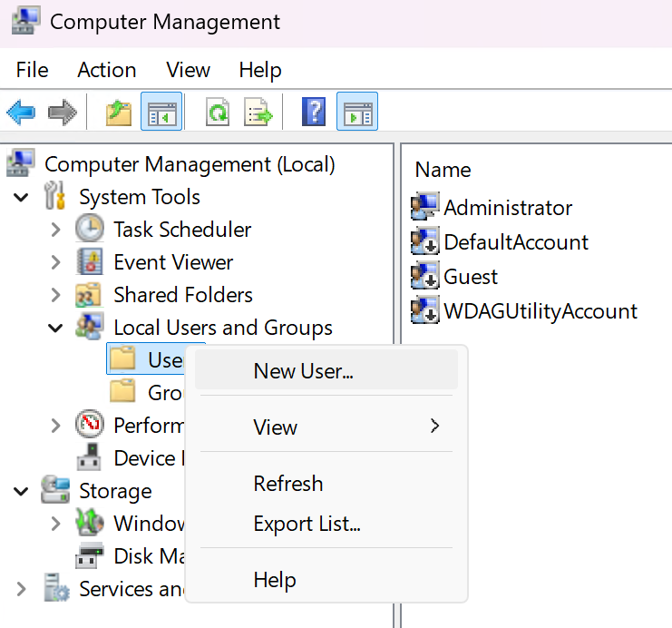
Task: Click the blue Back arrow toolbar icon
Action: pyautogui.click(x=21, y=113)
